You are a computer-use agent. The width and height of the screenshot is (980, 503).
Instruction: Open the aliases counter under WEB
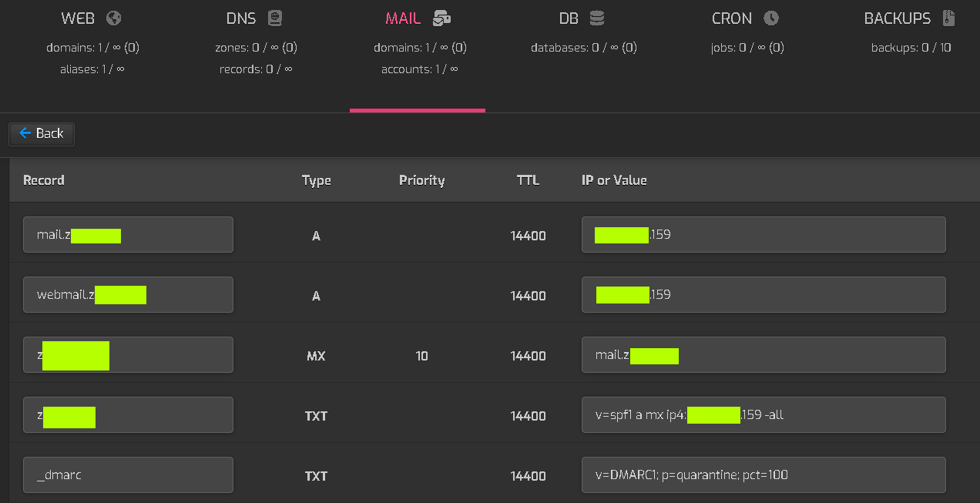(x=92, y=69)
